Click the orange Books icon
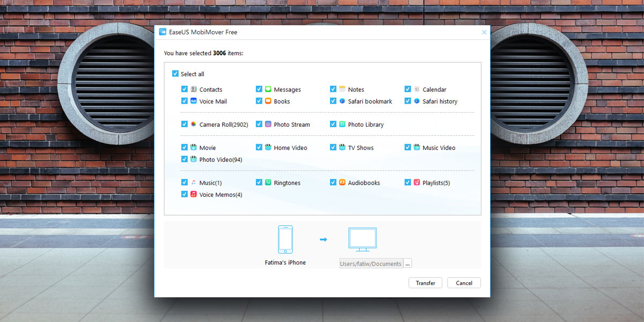Image resolution: width=644 pixels, height=322 pixels. click(268, 101)
